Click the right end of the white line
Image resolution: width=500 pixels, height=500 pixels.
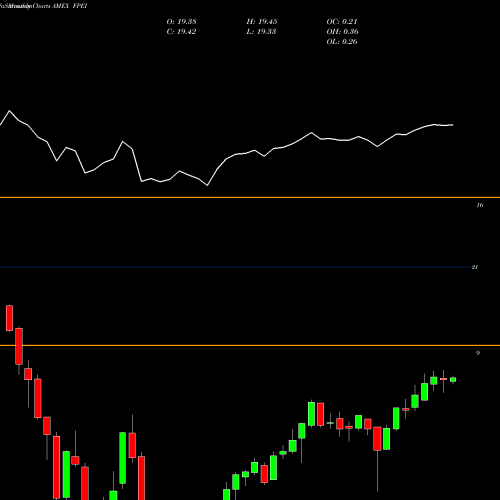(452, 125)
